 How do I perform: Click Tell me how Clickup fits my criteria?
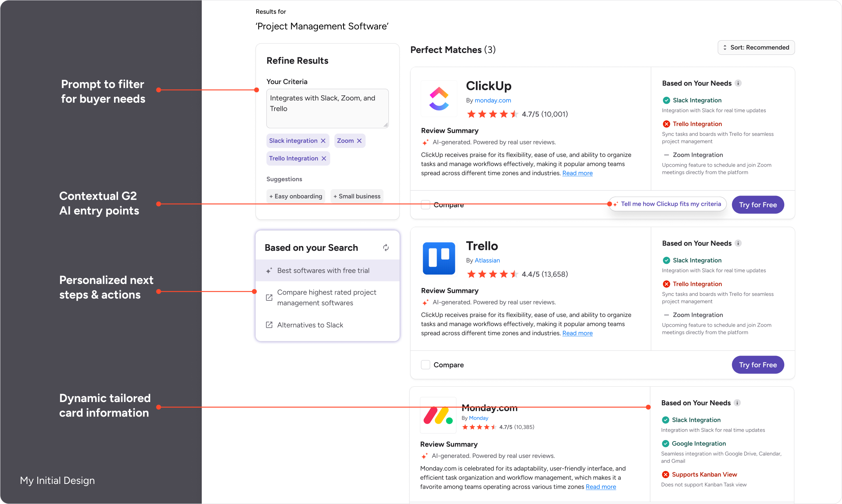coord(670,204)
